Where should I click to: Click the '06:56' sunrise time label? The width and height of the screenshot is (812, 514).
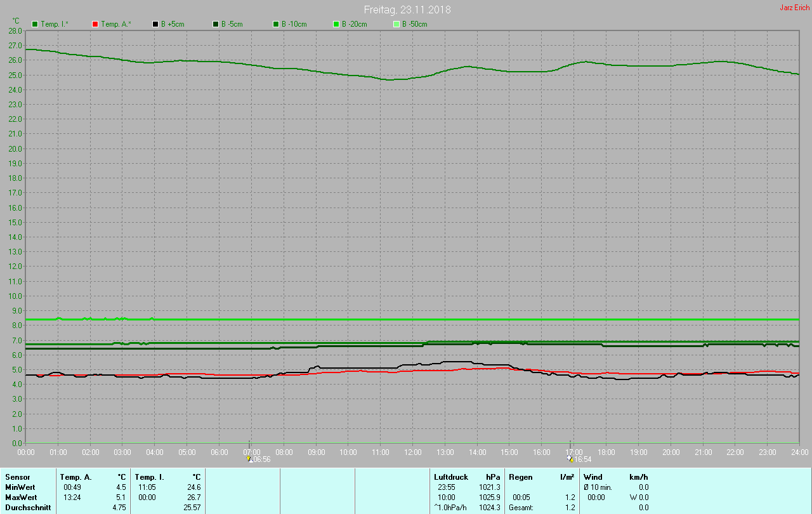coord(262,459)
